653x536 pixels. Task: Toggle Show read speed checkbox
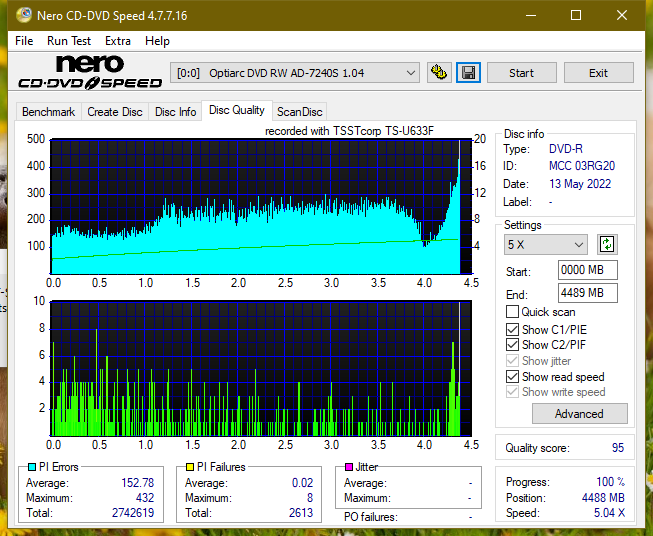(512, 376)
